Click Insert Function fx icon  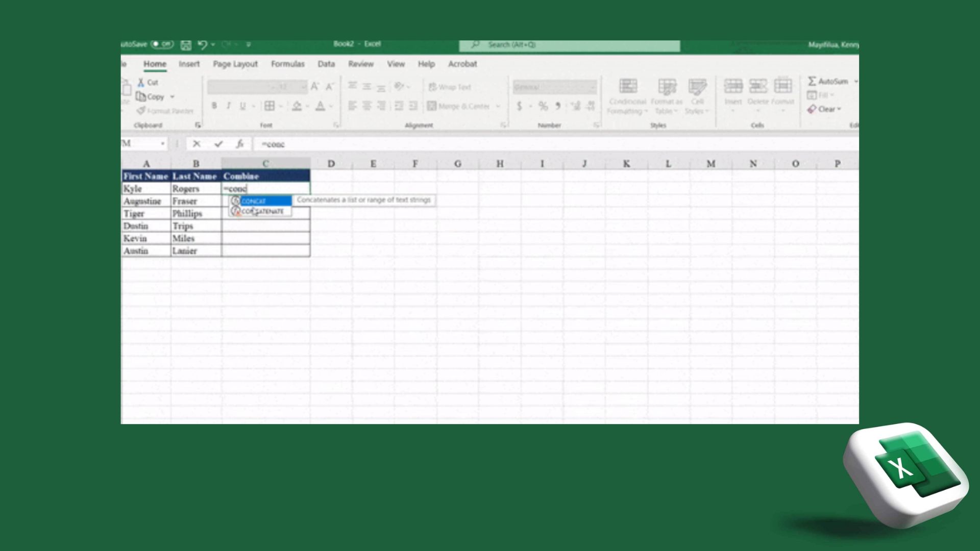tap(239, 144)
